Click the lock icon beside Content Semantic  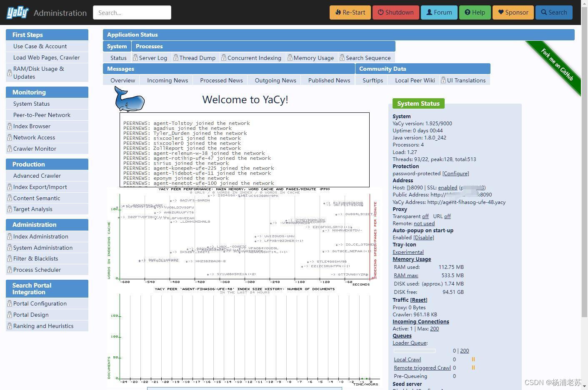pyautogui.click(x=9, y=198)
